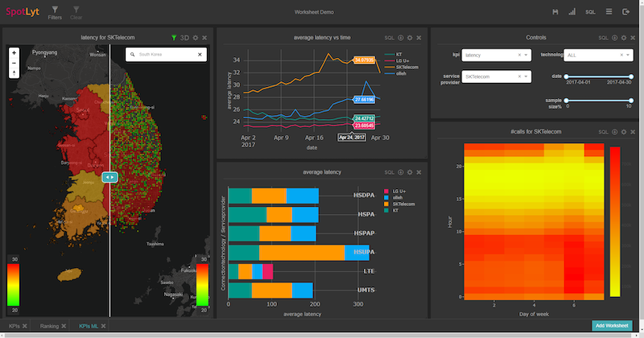The height and width of the screenshot is (338, 644).
Task: Toggle green filter icon on latency map panel
Action: tap(174, 38)
